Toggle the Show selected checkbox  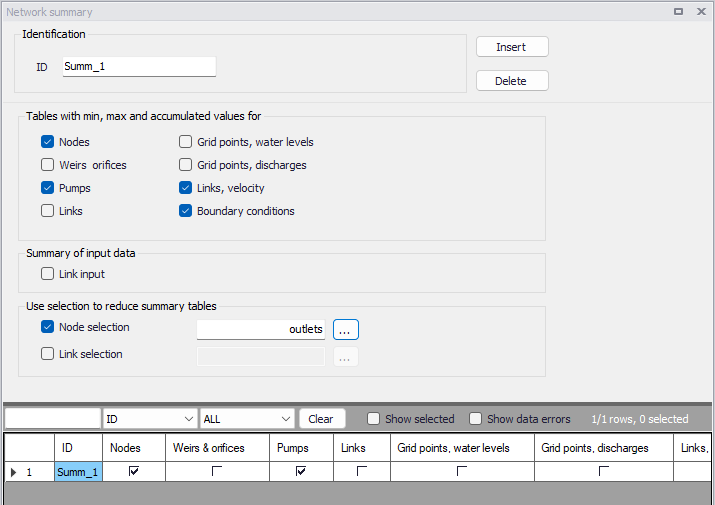tap(373, 419)
